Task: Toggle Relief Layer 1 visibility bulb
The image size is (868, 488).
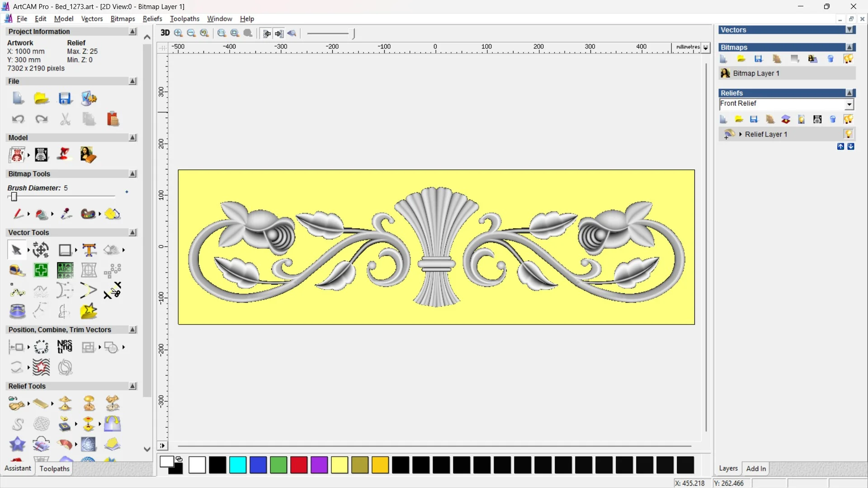Action: click(x=848, y=134)
